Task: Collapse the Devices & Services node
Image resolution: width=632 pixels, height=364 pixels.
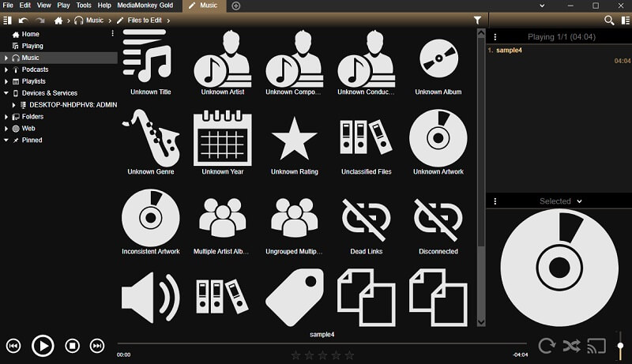Action: point(6,93)
